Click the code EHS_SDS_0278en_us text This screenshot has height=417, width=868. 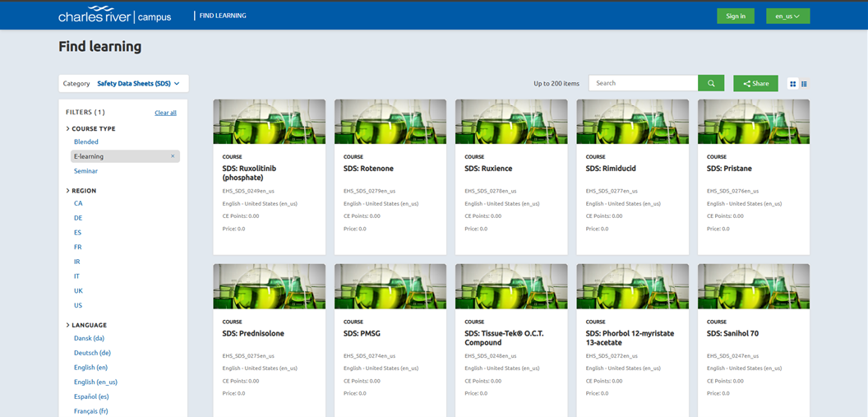coord(491,191)
